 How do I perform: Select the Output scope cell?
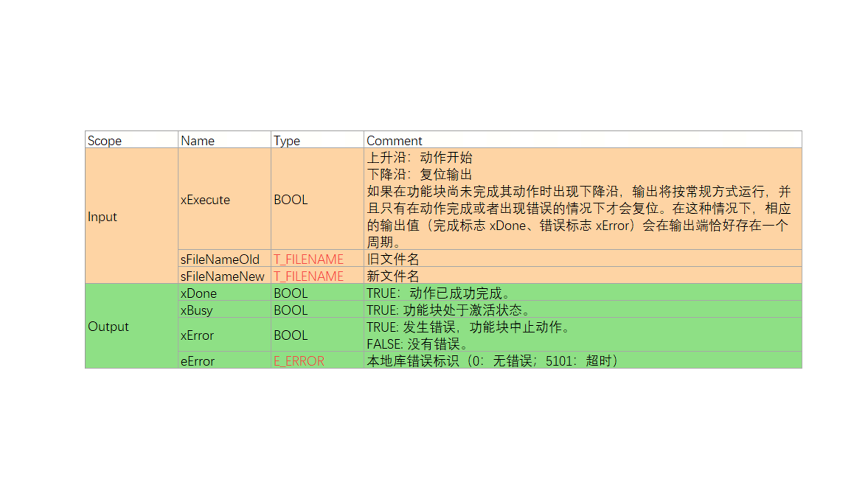coord(108,326)
